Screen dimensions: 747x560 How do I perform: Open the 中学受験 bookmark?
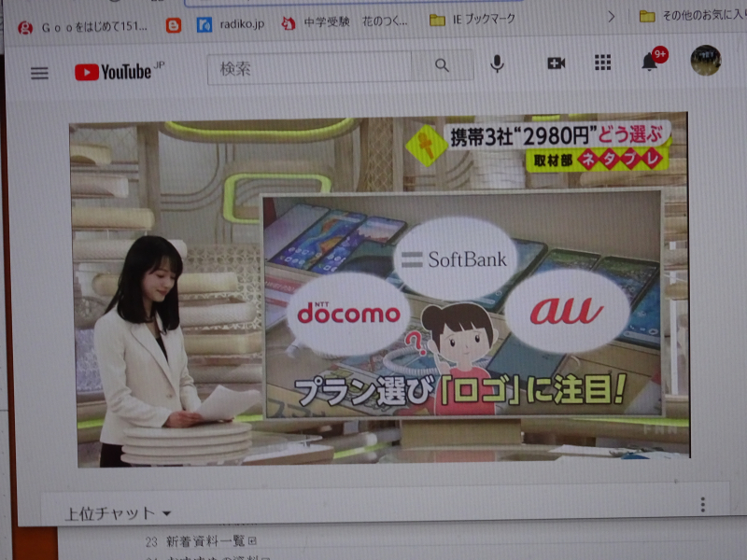(x=345, y=21)
